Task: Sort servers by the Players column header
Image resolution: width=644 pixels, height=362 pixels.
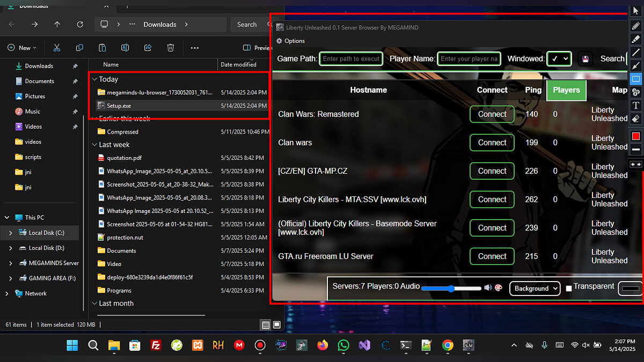Action: [566, 90]
